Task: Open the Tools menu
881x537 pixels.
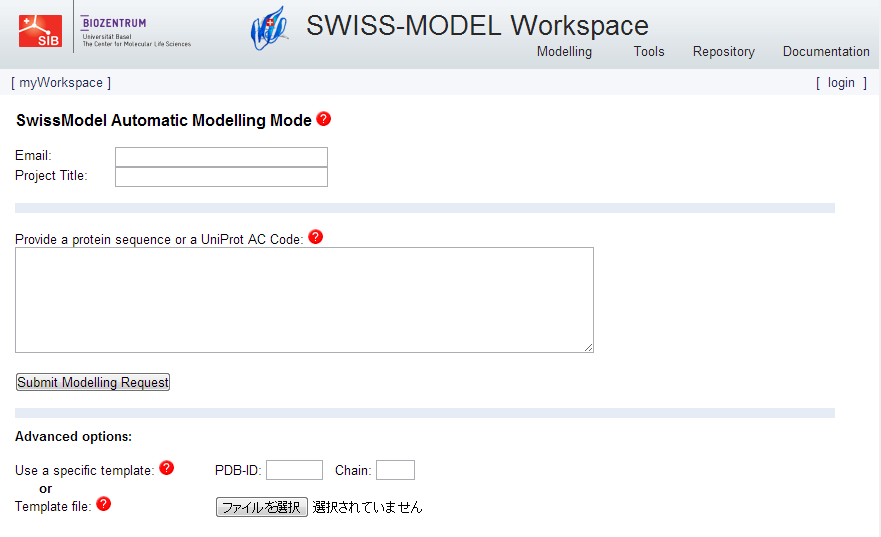Action: point(648,52)
